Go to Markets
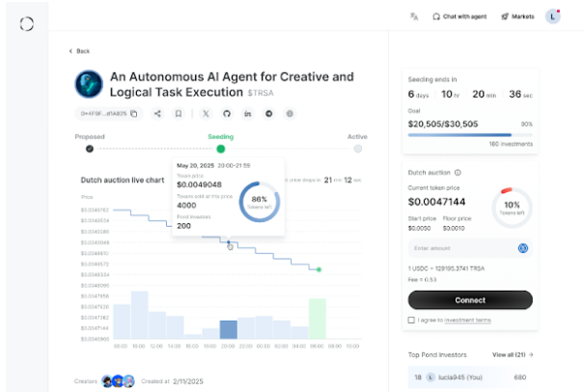This screenshot has width=584, height=392. click(x=517, y=16)
